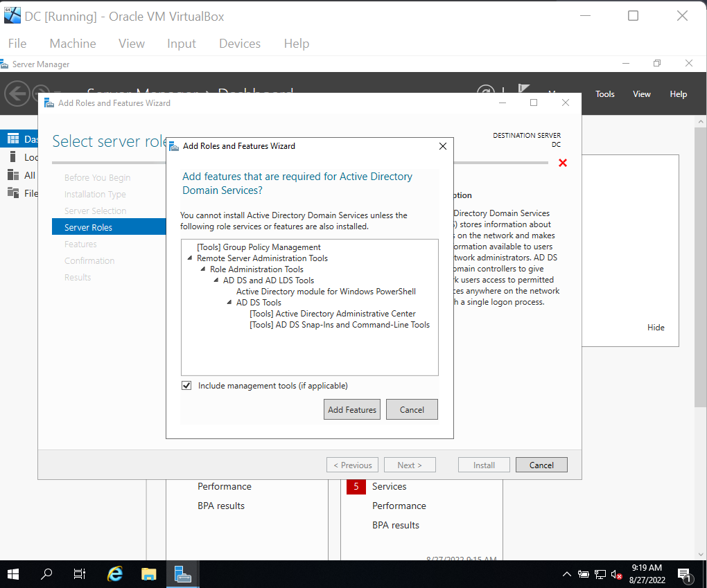Open VirtualBox View menu
The image size is (707, 588).
click(132, 44)
